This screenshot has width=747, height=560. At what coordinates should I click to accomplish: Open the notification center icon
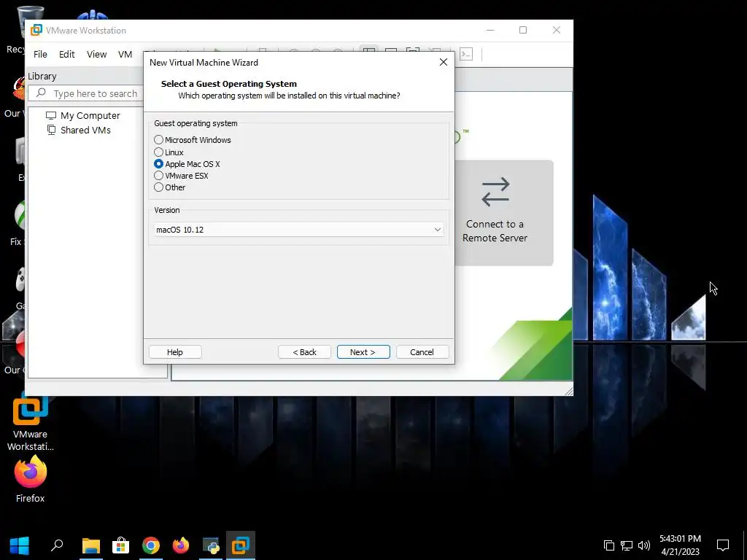(x=723, y=545)
